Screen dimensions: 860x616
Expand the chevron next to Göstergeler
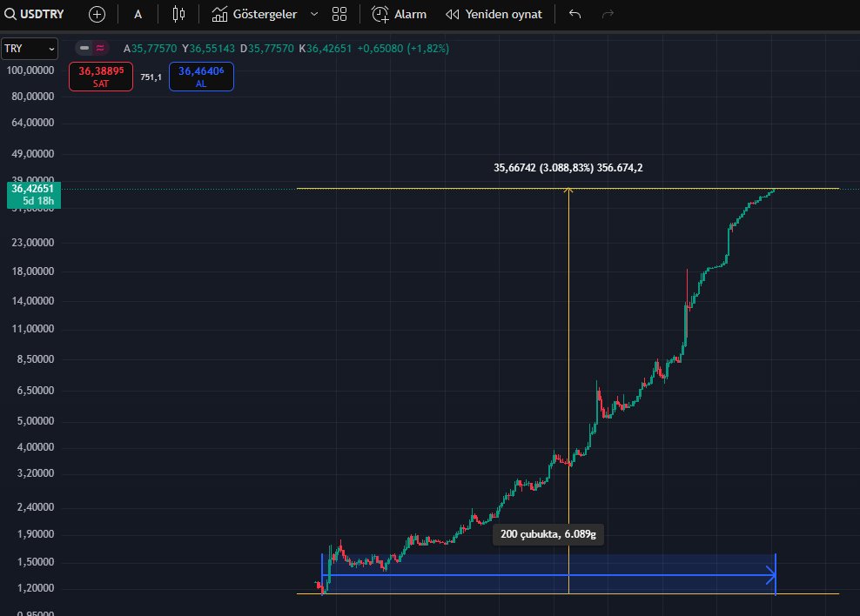314,14
